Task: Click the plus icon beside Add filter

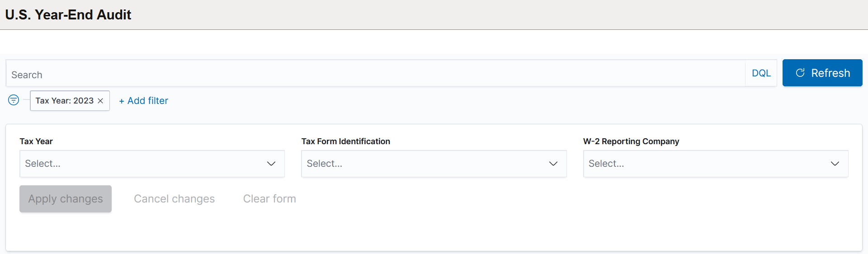Action: pos(122,101)
